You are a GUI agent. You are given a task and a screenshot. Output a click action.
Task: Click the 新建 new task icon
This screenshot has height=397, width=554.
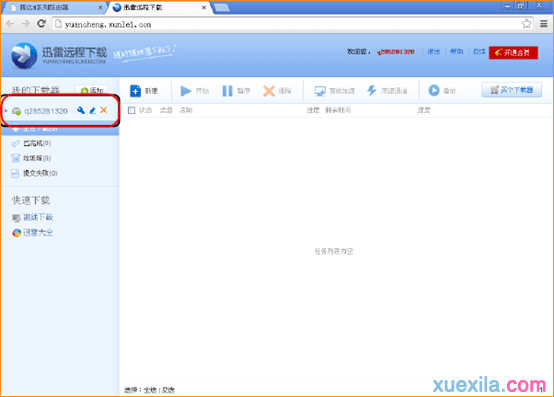[135, 91]
